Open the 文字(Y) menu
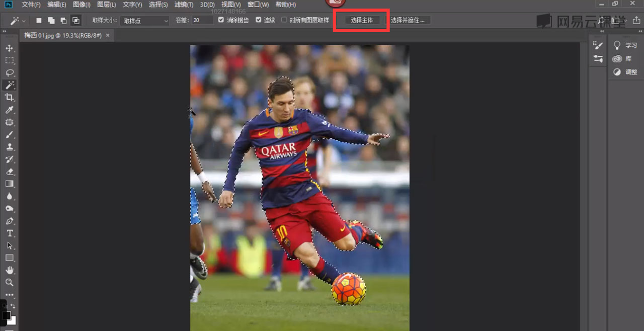The image size is (644, 331). (x=132, y=5)
